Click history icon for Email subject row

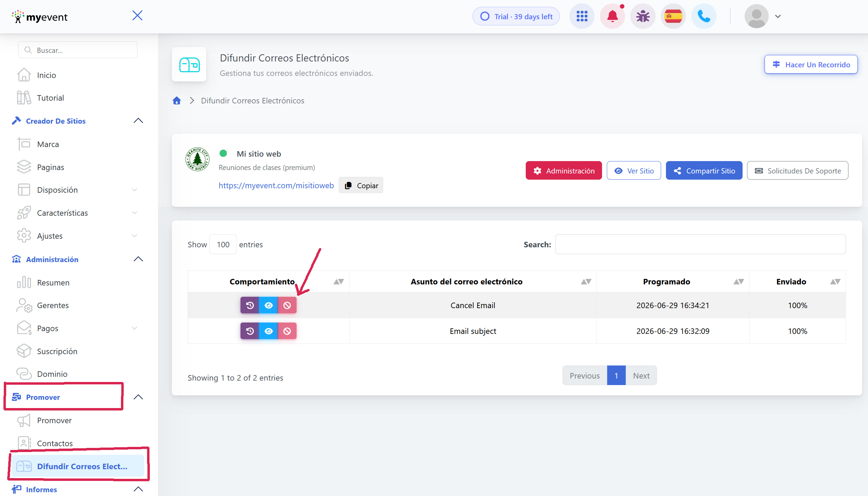(250, 331)
